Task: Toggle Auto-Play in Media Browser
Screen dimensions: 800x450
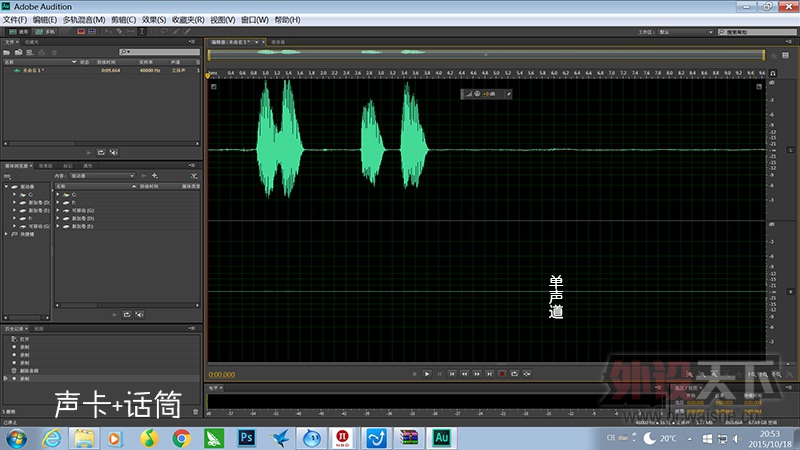Action: 139,315
